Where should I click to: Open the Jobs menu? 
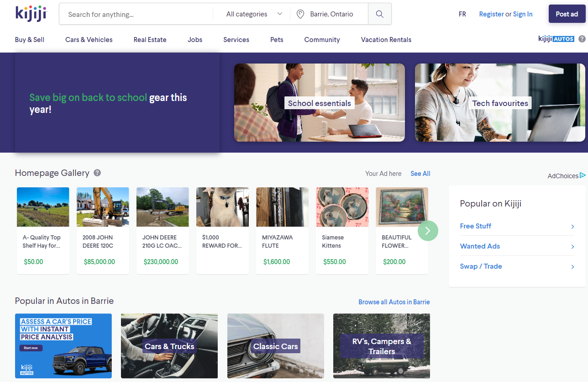point(195,40)
